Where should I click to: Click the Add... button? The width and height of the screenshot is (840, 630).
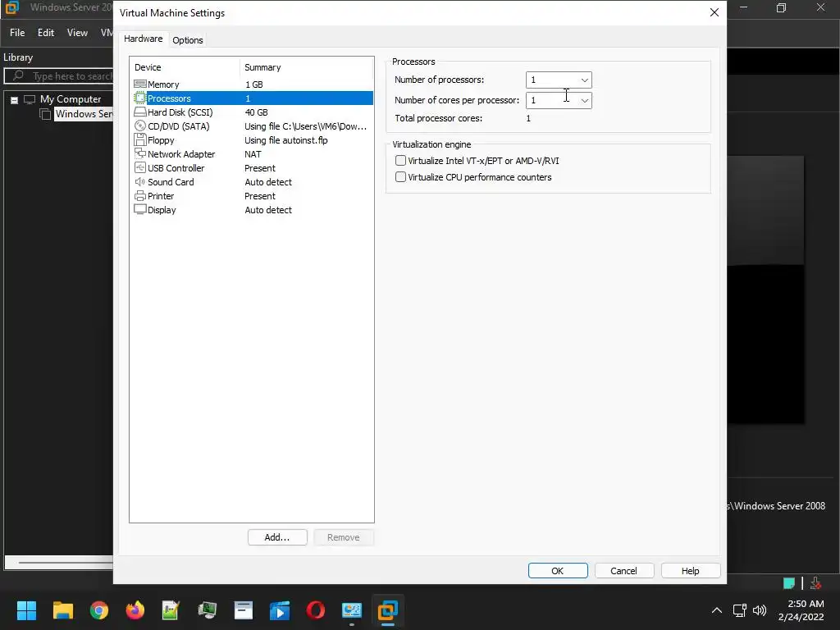click(277, 537)
